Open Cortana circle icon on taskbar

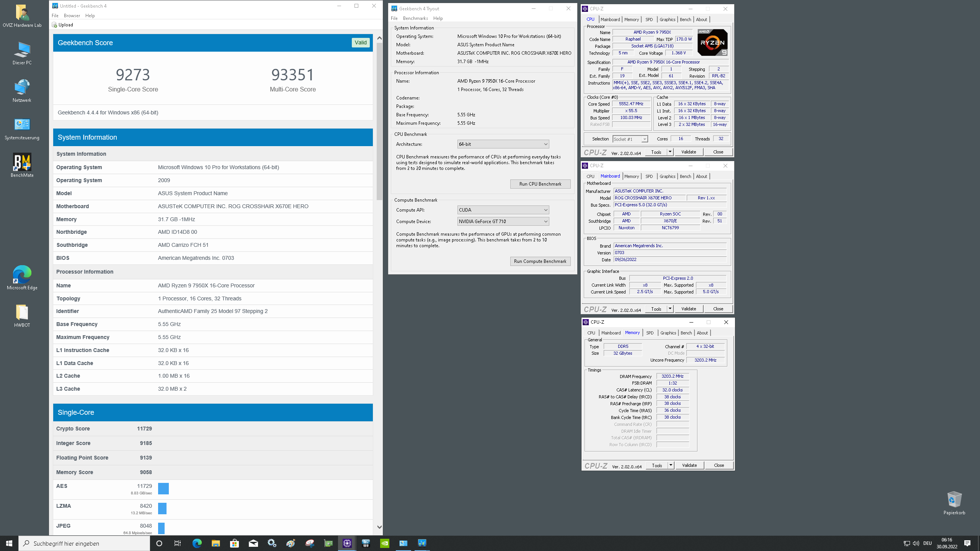click(159, 543)
